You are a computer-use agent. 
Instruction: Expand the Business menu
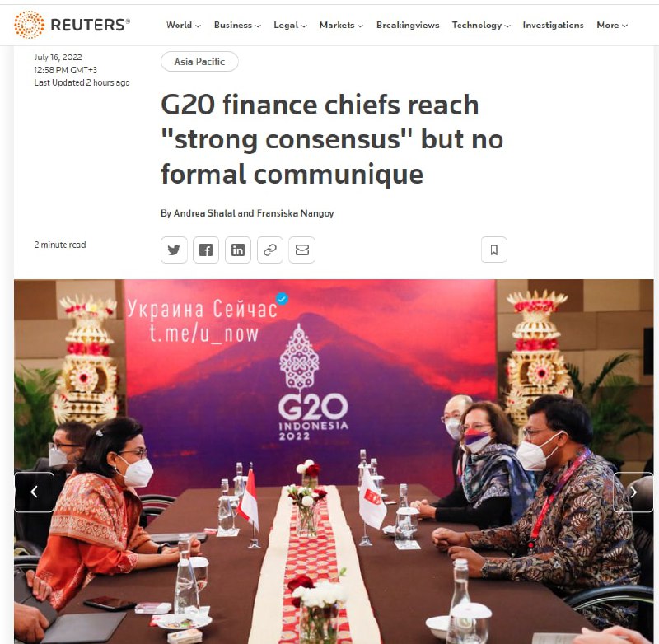click(x=237, y=26)
